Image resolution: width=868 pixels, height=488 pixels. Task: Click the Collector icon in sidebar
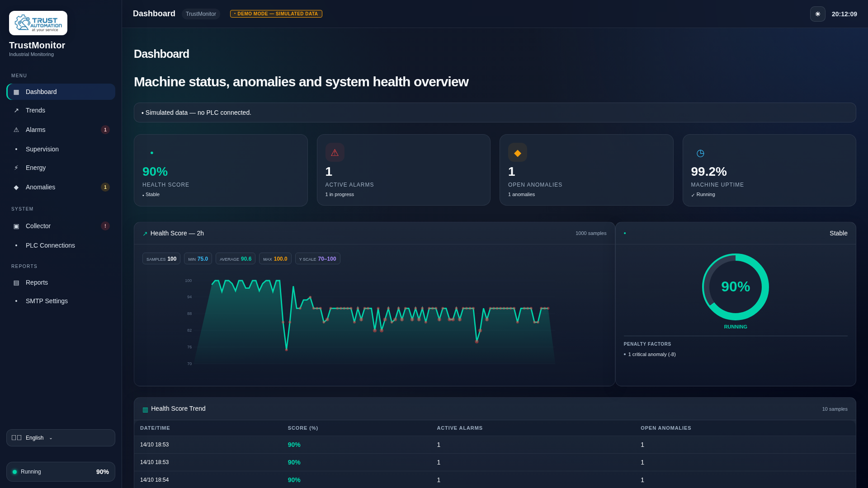[x=16, y=226]
